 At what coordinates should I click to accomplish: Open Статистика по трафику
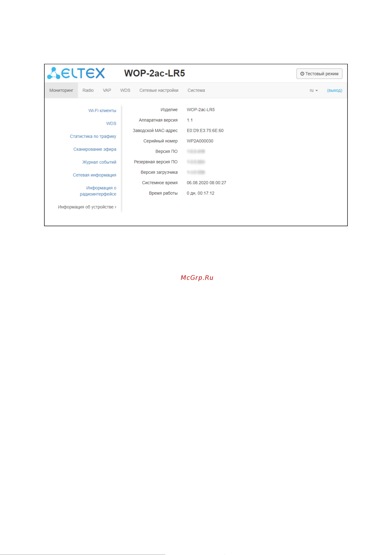coord(93,136)
